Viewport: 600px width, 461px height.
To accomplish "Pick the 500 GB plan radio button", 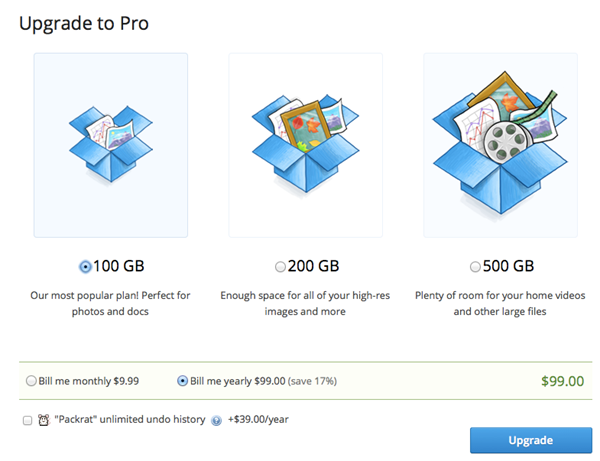I will click(475, 267).
